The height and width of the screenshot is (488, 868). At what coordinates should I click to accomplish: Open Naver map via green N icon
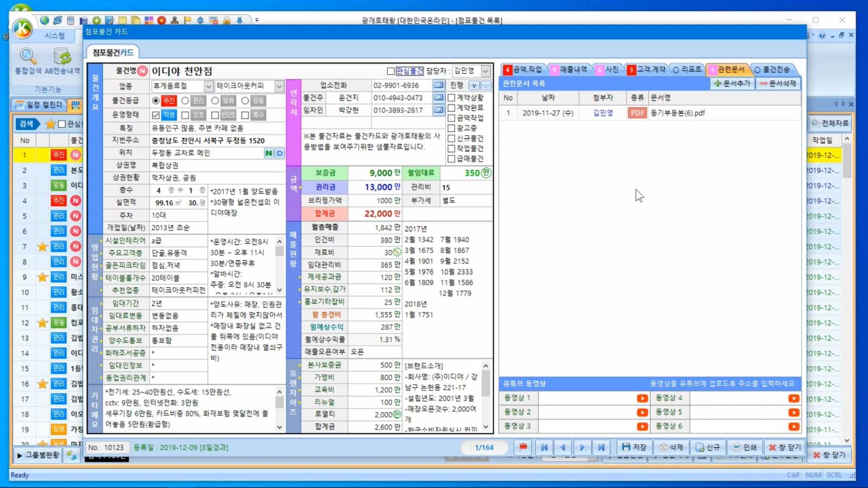[x=269, y=153]
